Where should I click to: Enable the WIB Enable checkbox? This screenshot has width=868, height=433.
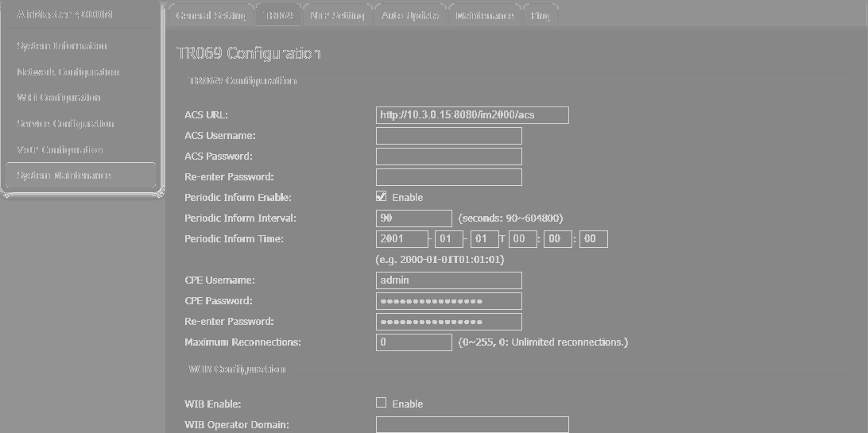(381, 403)
